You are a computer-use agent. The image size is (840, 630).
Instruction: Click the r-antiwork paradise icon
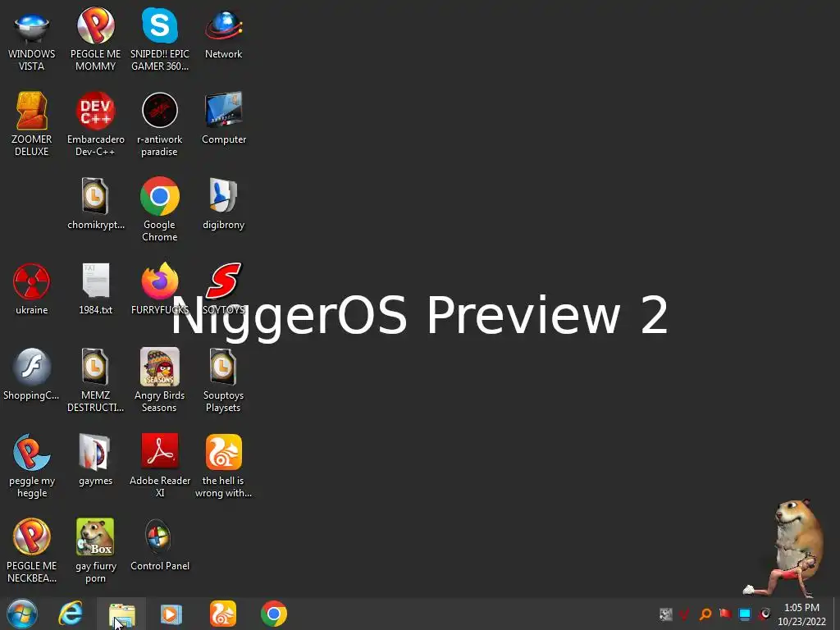point(160,125)
